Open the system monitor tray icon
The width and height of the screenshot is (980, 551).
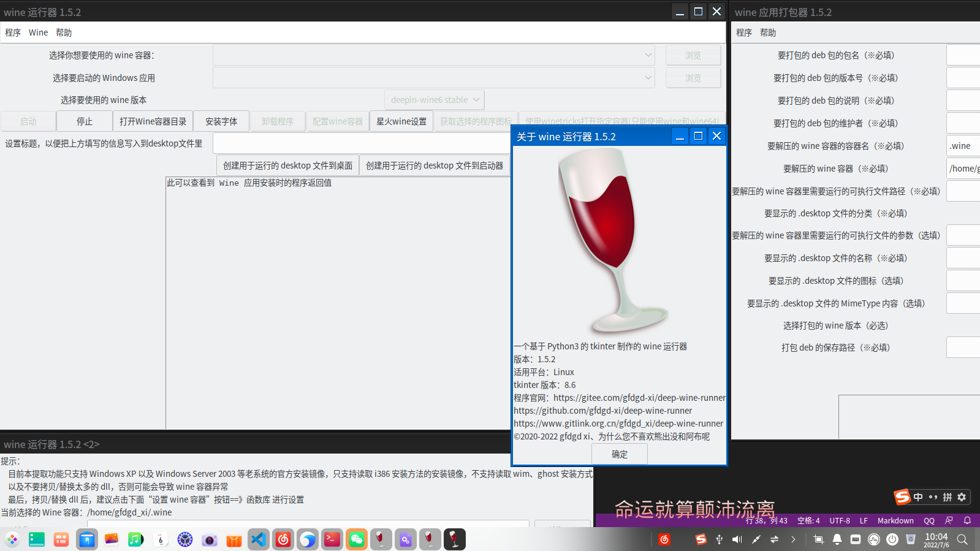pos(874,539)
